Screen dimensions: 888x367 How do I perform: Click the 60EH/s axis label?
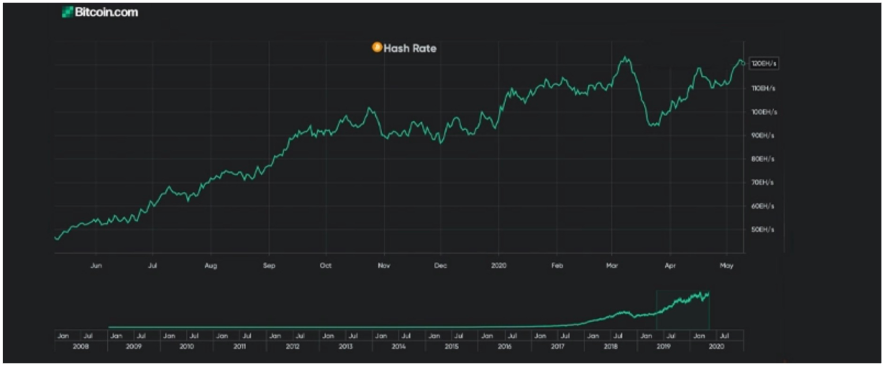764,206
